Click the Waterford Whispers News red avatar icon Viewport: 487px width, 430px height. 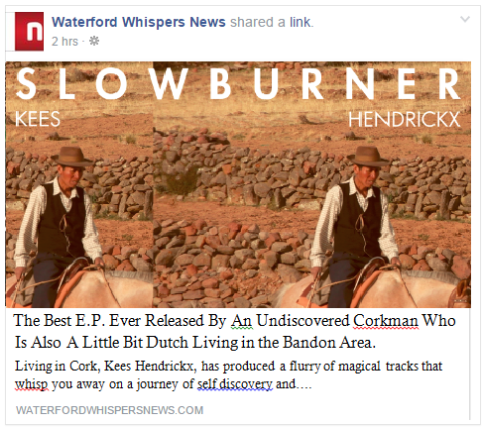[x=29, y=31]
